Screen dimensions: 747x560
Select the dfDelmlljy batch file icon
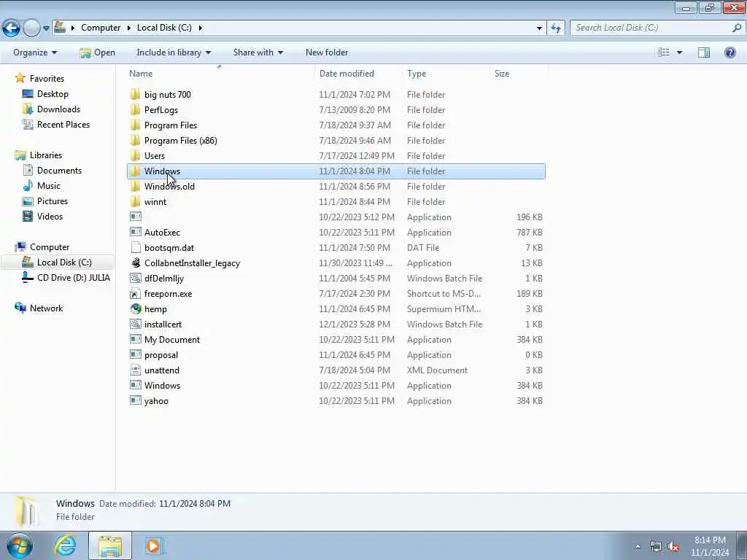pos(135,278)
